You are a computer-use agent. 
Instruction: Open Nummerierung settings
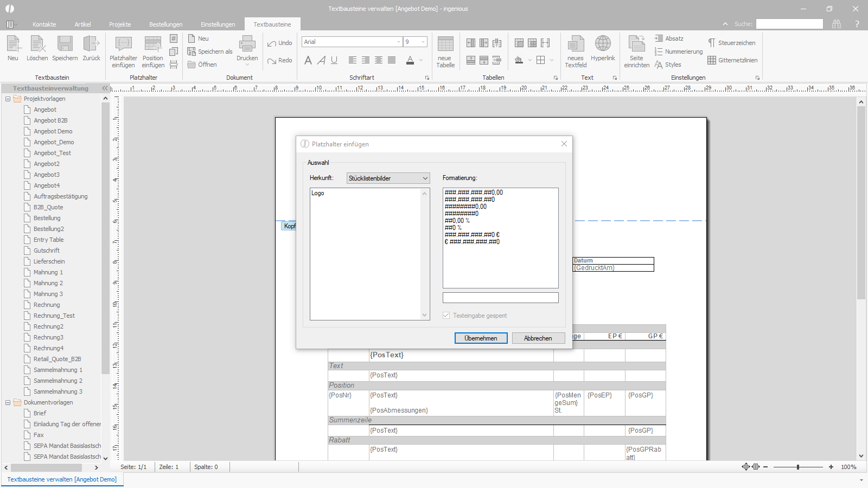(x=679, y=52)
